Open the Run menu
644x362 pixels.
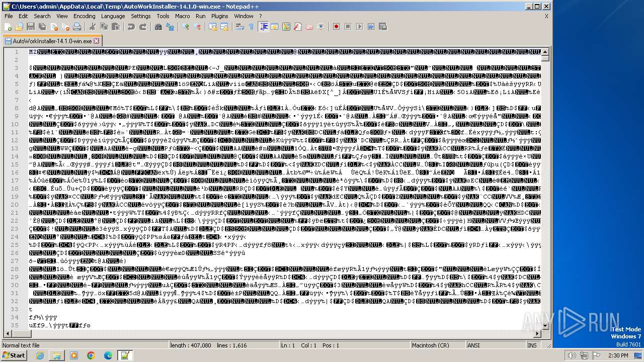[x=200, y=16]
